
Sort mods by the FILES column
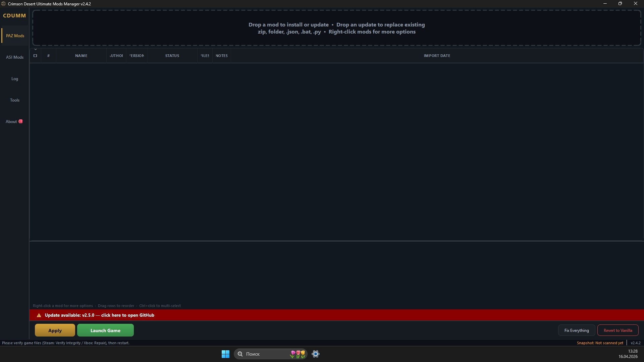pos(205,56)
